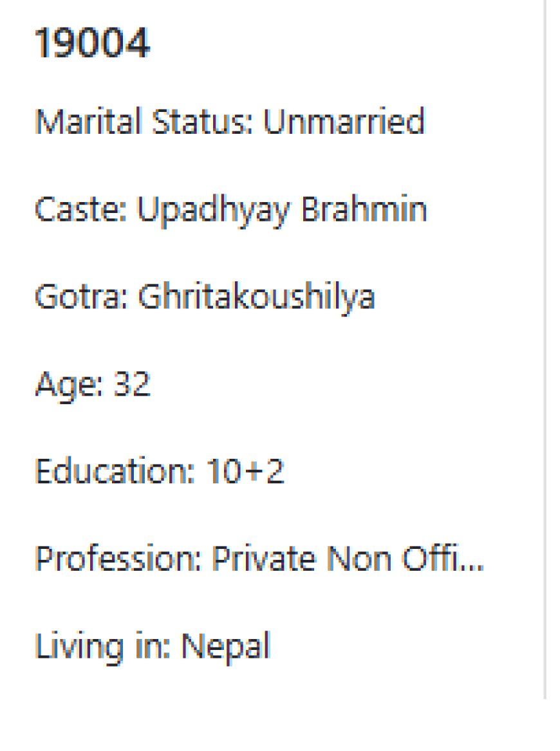
Task: Select the Ghritakoushilya gotra value
Action: click(x=257, y=299)
